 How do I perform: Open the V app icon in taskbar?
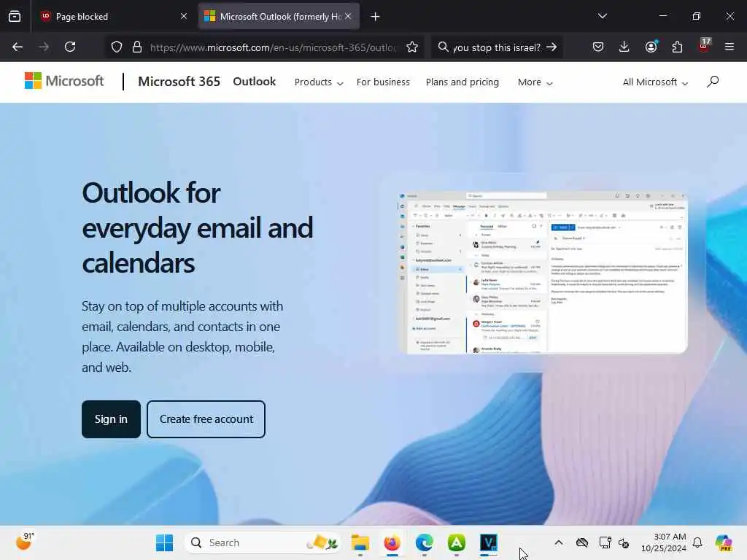(488, 542)
